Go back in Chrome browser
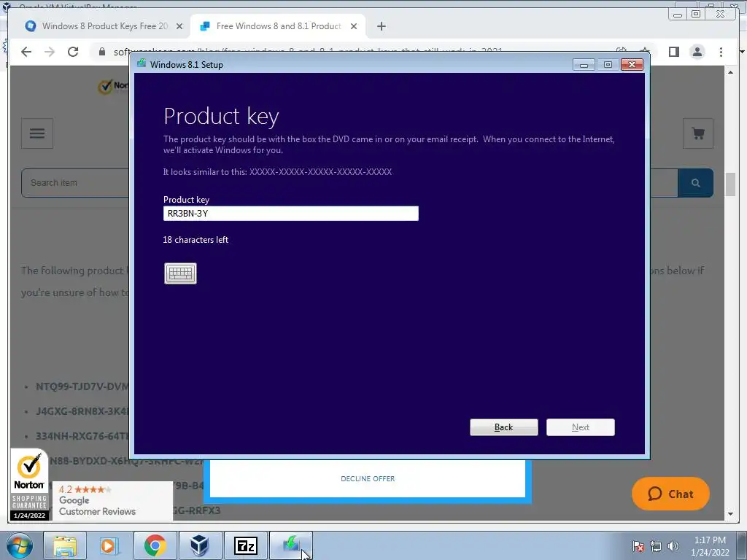 coord(26,52)
